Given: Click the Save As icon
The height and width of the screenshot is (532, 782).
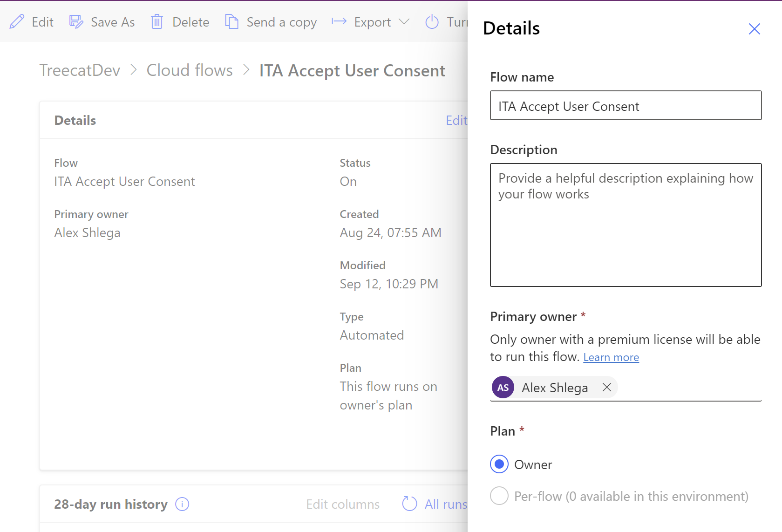Looking at the screenshot, I should [75, 21].
